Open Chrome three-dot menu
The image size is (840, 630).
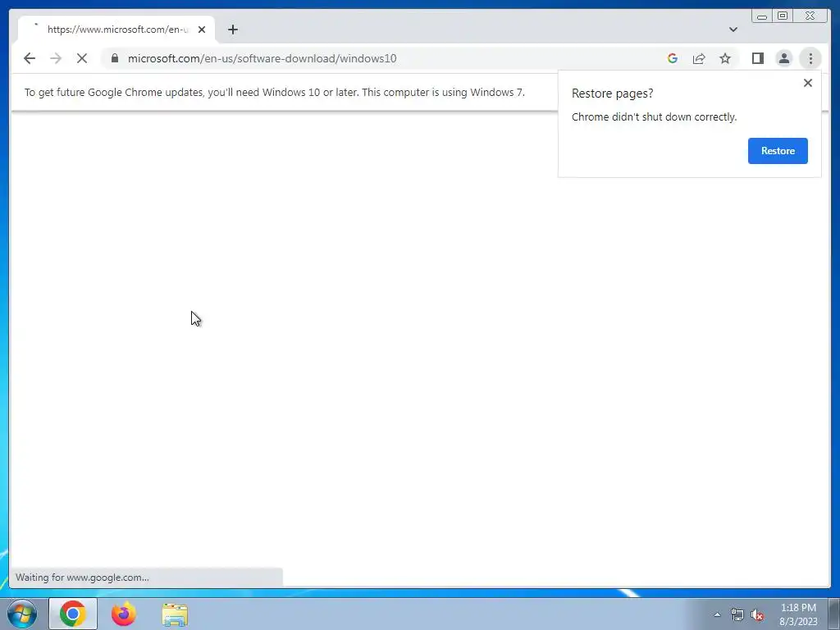tap(810, 58)
